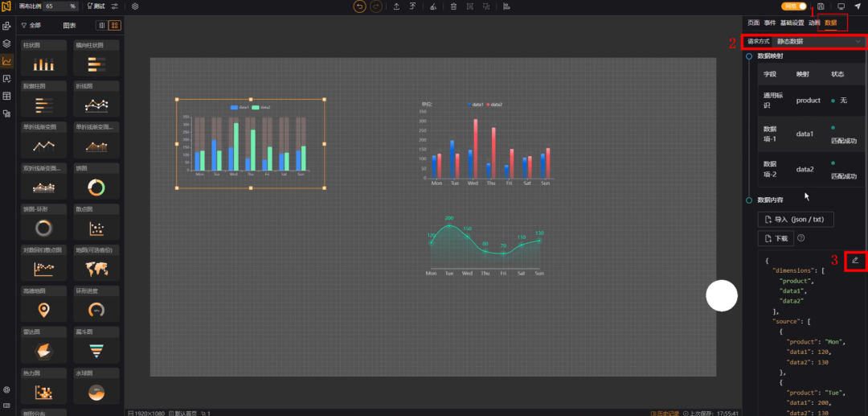This screenshot has height=416, width=868.
Task: Select the 高德地图 component thumbnail
Action: pyautogui.click(x=43, y=304)
